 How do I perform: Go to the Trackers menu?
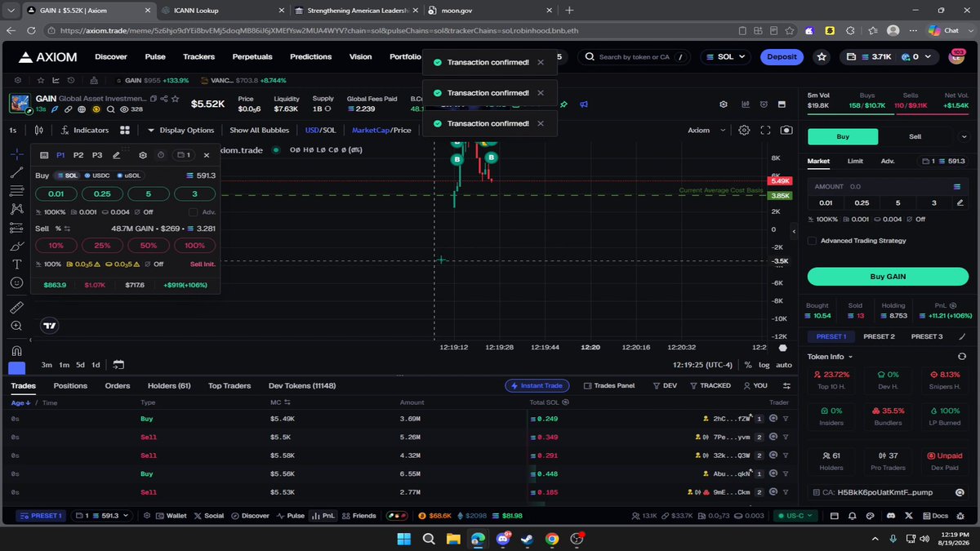(x=198, y=57)
